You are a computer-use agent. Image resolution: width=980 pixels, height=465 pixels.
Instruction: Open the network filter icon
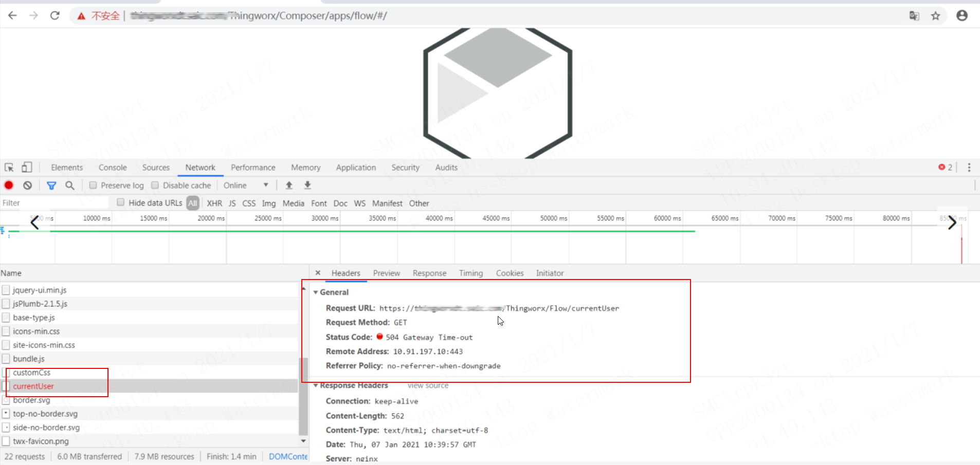(51, 185)
